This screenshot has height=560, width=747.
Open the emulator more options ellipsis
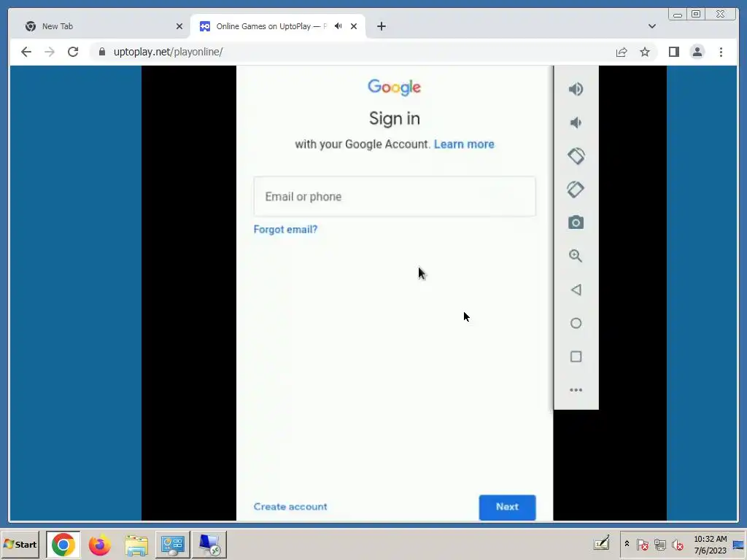click(x=576, y=390)
